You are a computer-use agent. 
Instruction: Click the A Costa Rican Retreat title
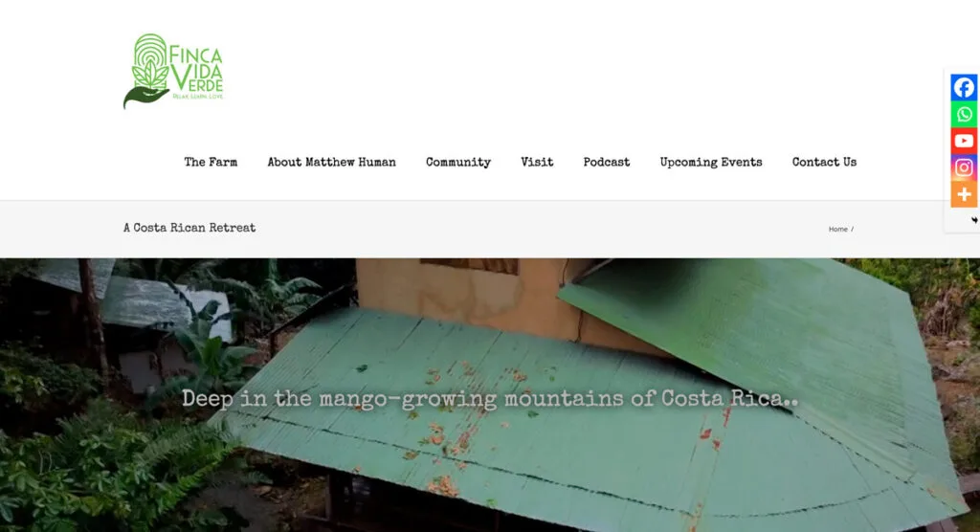click(x=189, y=228)
